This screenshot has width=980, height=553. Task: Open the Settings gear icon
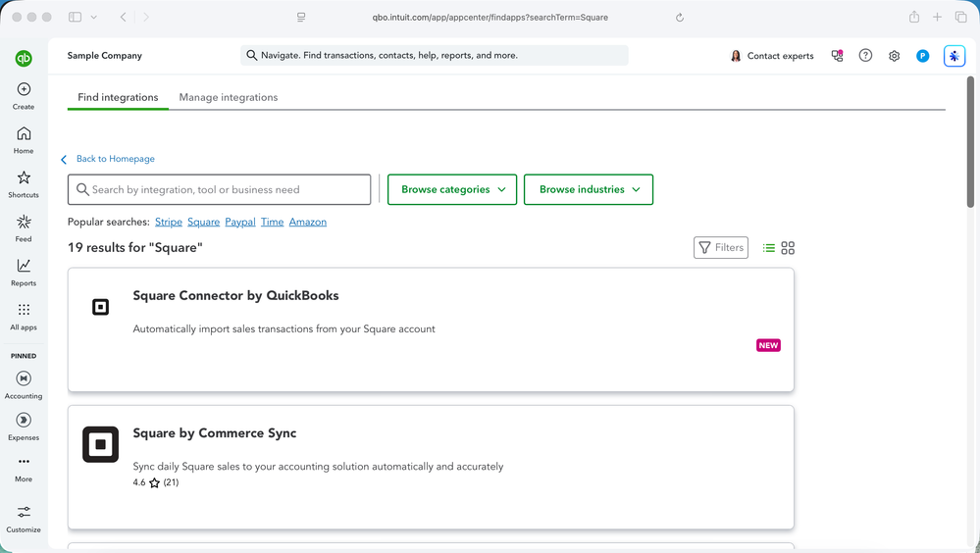pos(895,56)
